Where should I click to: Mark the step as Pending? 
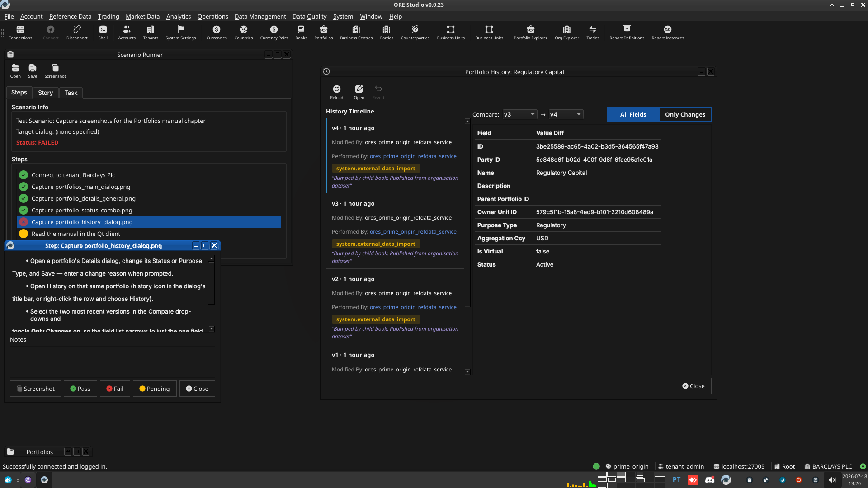click(155, 389)
